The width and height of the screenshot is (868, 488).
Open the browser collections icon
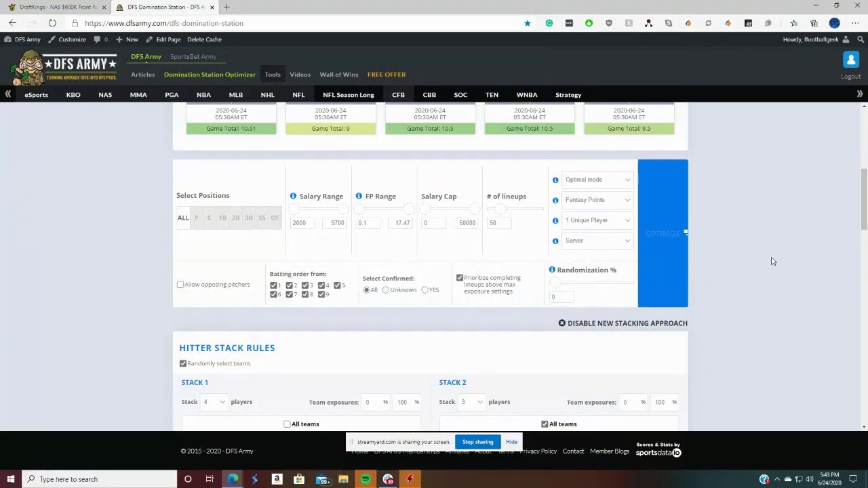(814, 23)
